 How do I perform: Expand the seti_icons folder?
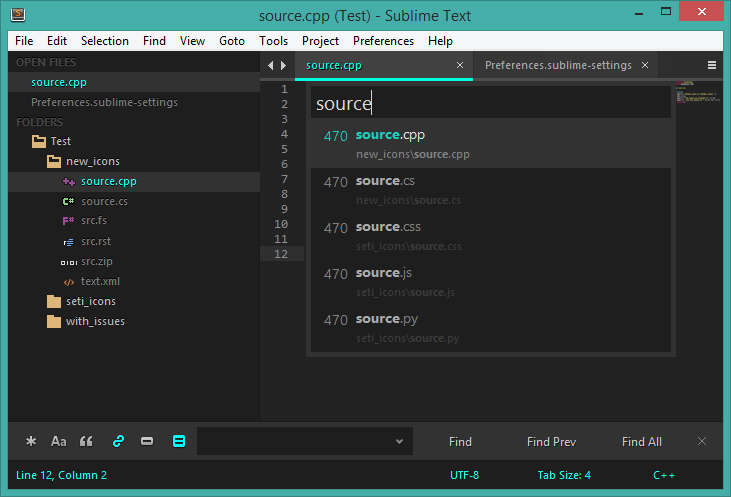[x=54, y=302]
